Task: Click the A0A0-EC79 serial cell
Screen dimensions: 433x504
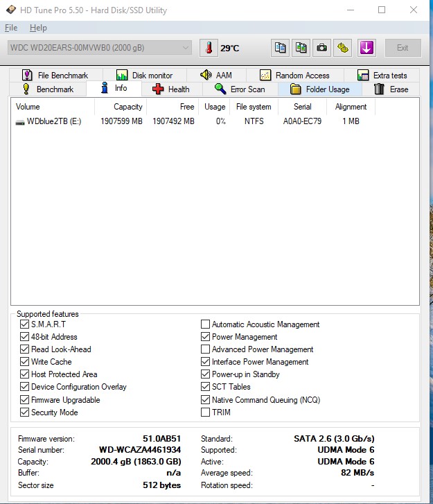Action: pyautogui.click(x=302, y=121)
